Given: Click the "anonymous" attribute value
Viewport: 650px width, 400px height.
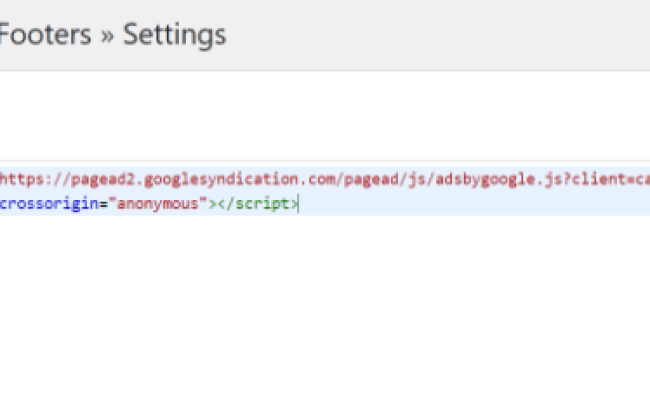Looking at the screenshot, I should 158,204.
